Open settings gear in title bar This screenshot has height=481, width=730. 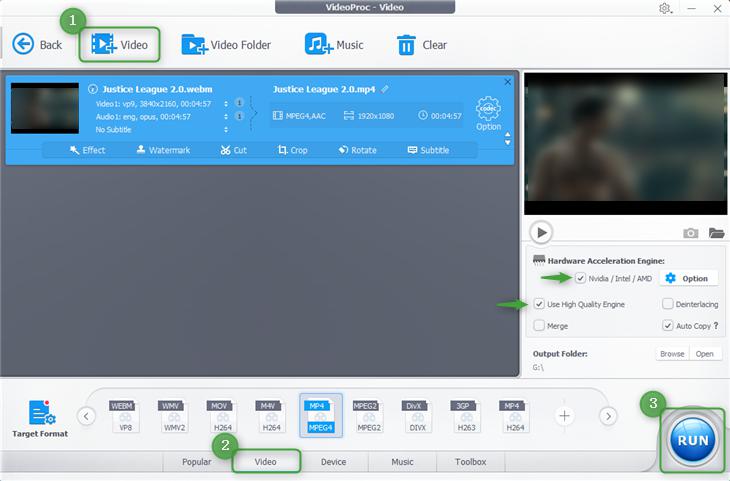tap(665, 8)
